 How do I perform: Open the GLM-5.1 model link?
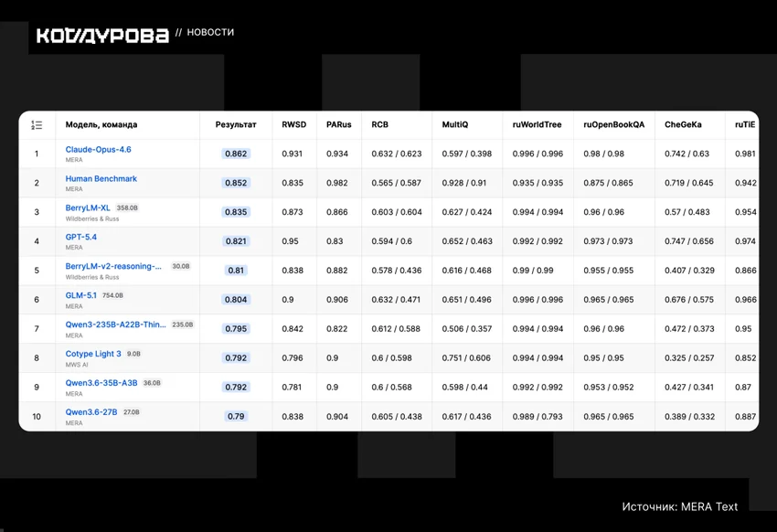coord(80,296)
